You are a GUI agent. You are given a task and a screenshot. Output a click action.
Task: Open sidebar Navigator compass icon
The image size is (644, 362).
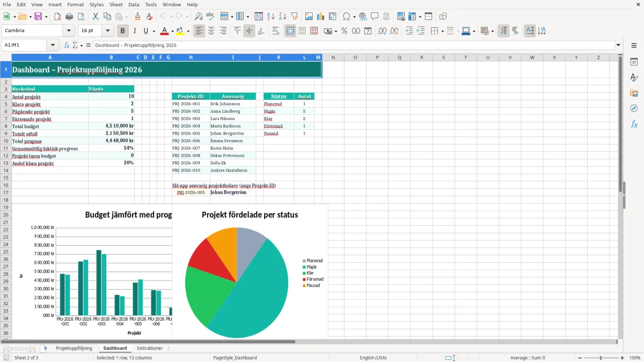tap(634, 108)
